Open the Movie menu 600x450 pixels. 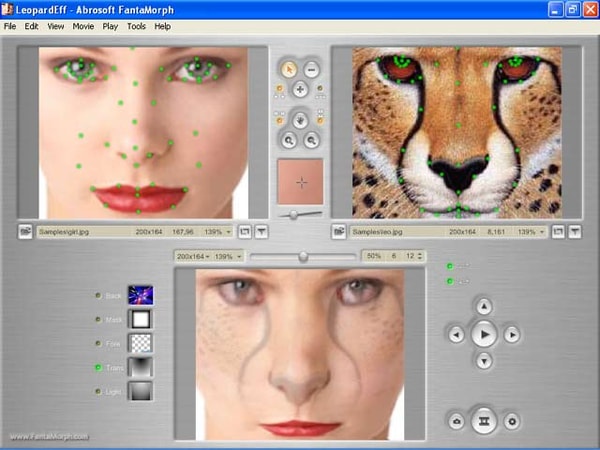click(x=83, y=26)
